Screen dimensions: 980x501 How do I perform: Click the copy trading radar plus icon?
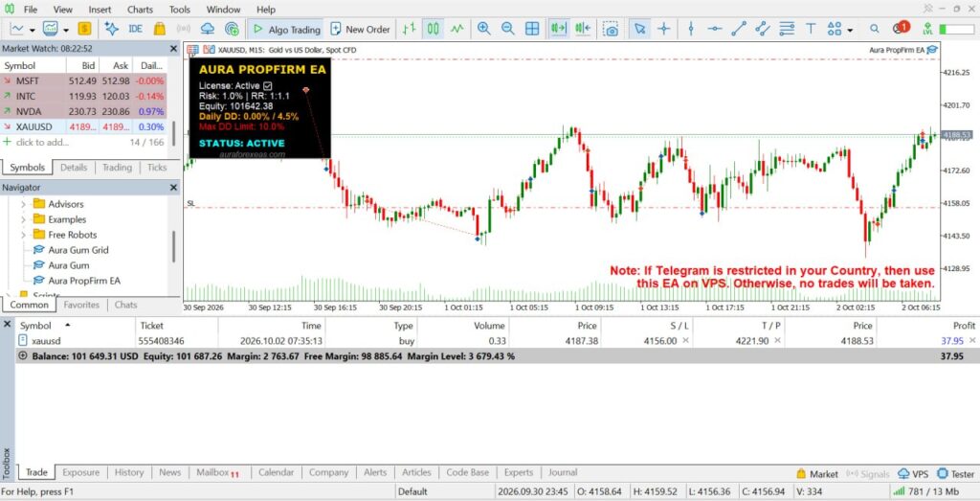[232, 29]
